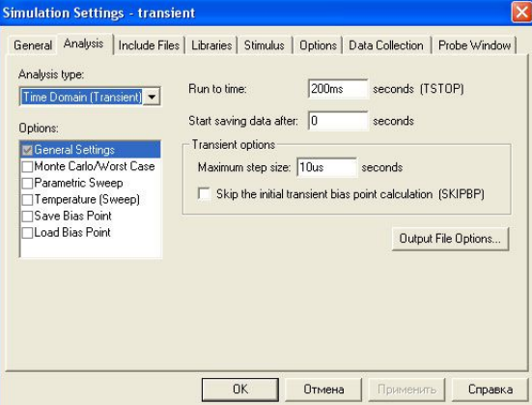Image resolution: width=532 pixels, height=405 pixels.
Task: Click the Monte Carlo/Worst Case label text
Action: tap(95, 166)
